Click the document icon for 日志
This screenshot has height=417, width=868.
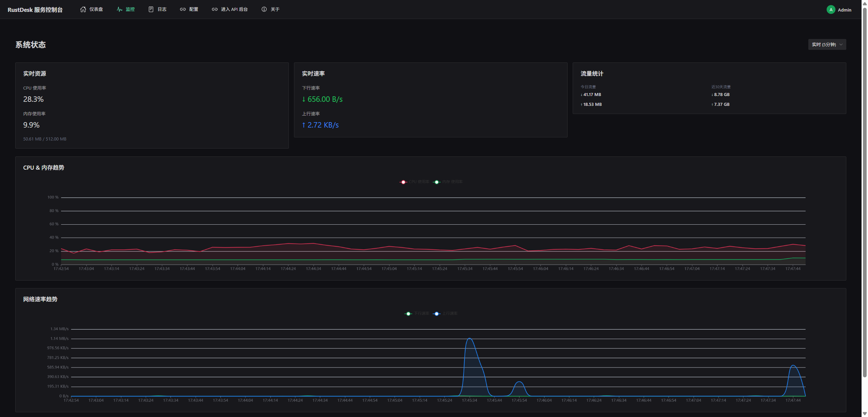(151, 9)
